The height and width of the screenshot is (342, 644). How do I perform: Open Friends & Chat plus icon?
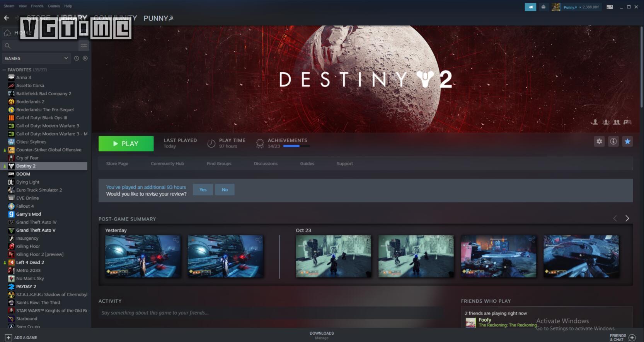pos(632,337)
